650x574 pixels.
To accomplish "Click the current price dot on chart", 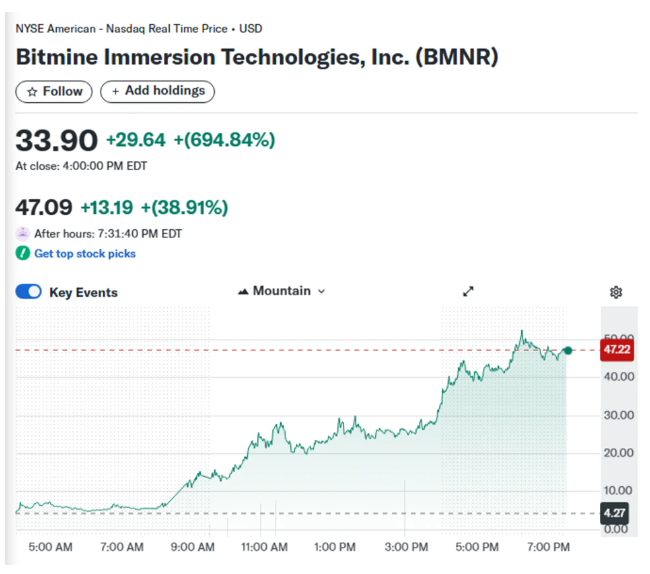I will tap(568, 351).
